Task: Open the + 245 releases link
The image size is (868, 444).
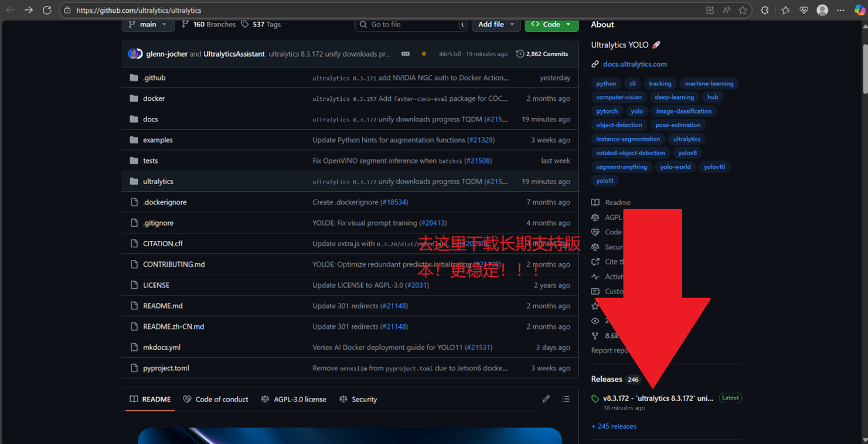Action: (614, 426)
